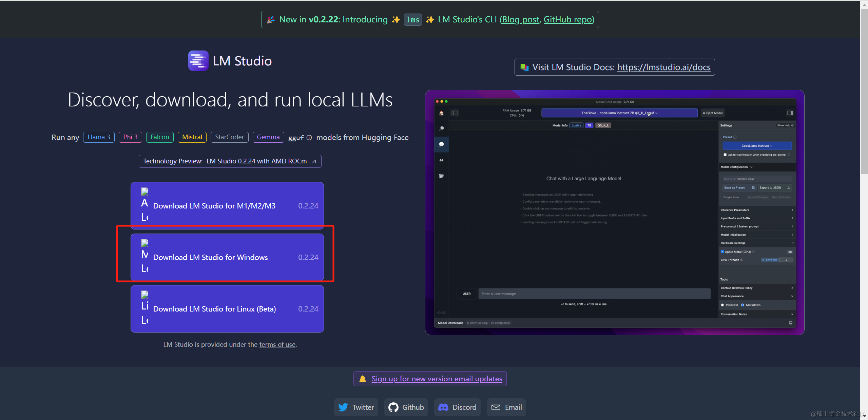This screenshot has height=420, width=868.
Task: Click the Mistral model tag
Action: [192, 137]
